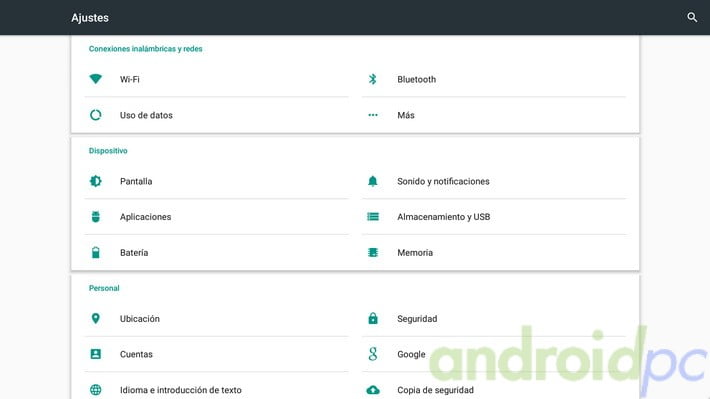Open Memoria settings
This screenshot has width=710, height=399.
(x=494, y=253)
